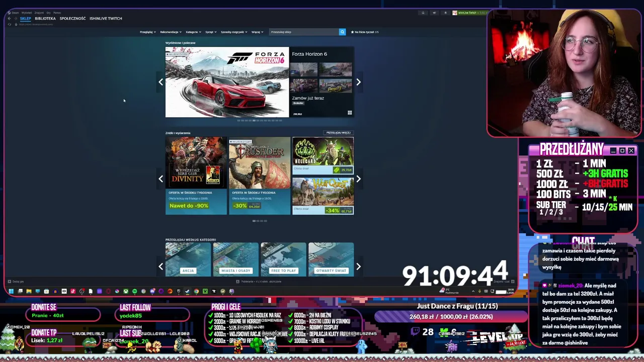Image resolution: width=644 pixels, height=362 pixels.
Task: Open the downloads status at window bottom
Action: click(x=259, y=282)
